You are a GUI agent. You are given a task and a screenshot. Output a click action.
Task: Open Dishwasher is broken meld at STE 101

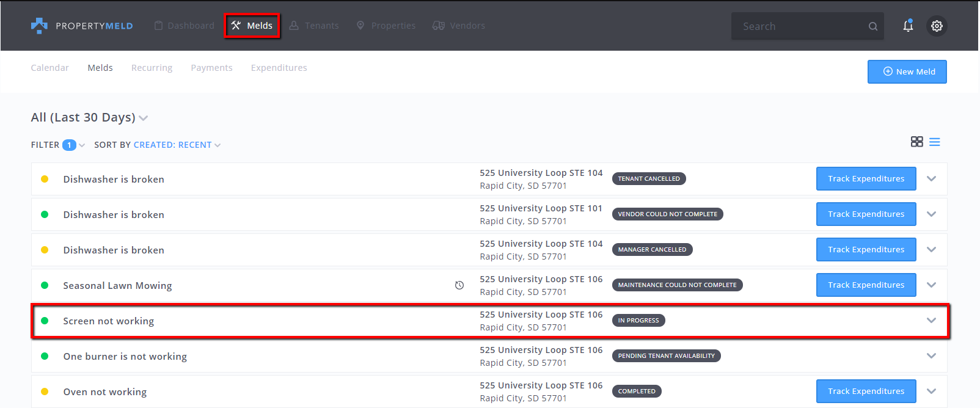(x=114, y=215)
